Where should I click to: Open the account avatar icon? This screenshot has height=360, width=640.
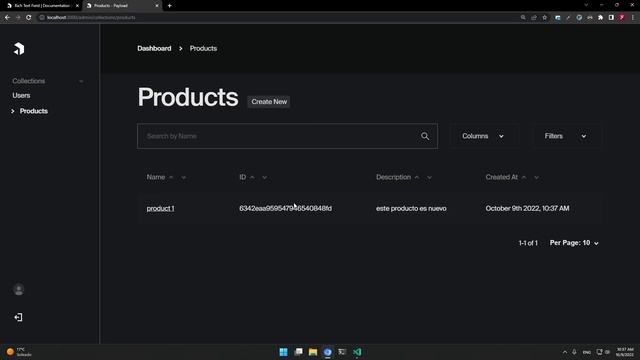coord(18,289)
